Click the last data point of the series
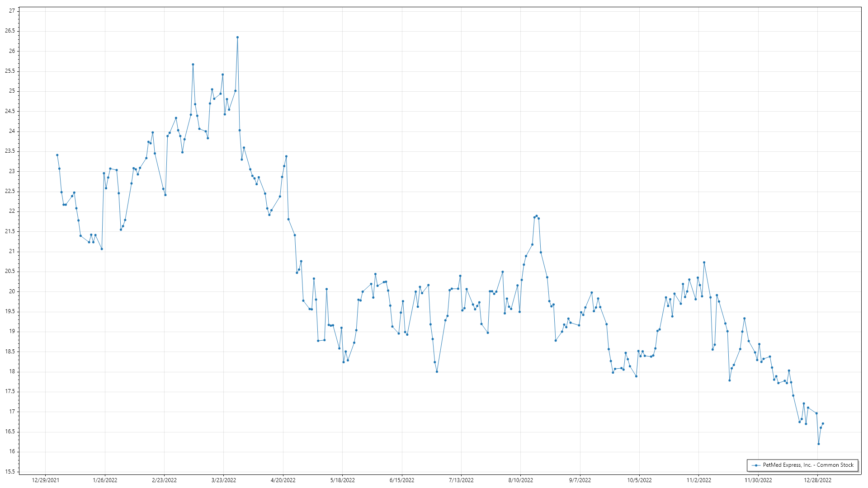 pyautogui.click(x=823, y=423)
